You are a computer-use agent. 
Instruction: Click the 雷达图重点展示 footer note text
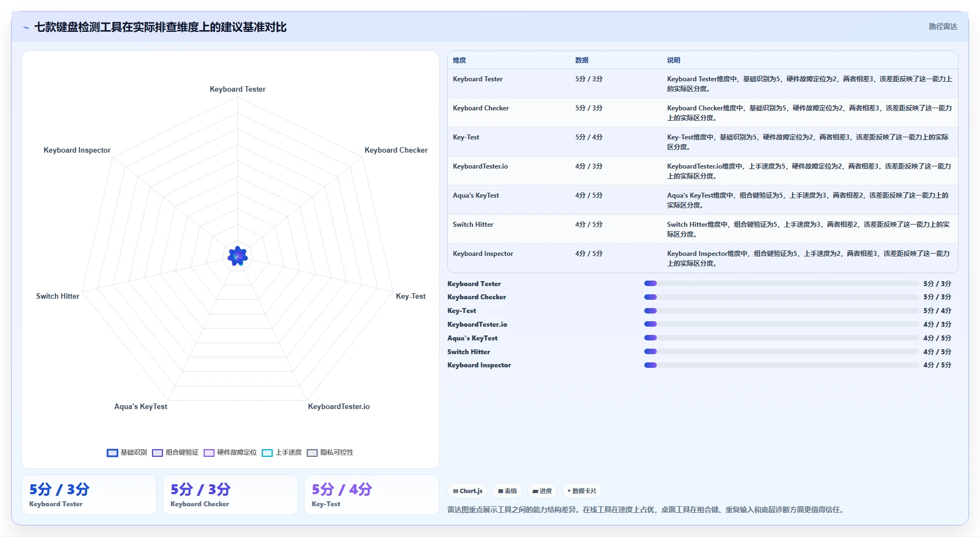[646, 510]
